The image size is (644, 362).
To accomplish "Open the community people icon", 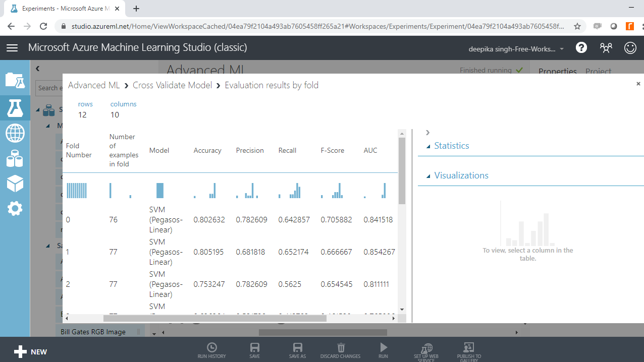I will click(606, 48).
